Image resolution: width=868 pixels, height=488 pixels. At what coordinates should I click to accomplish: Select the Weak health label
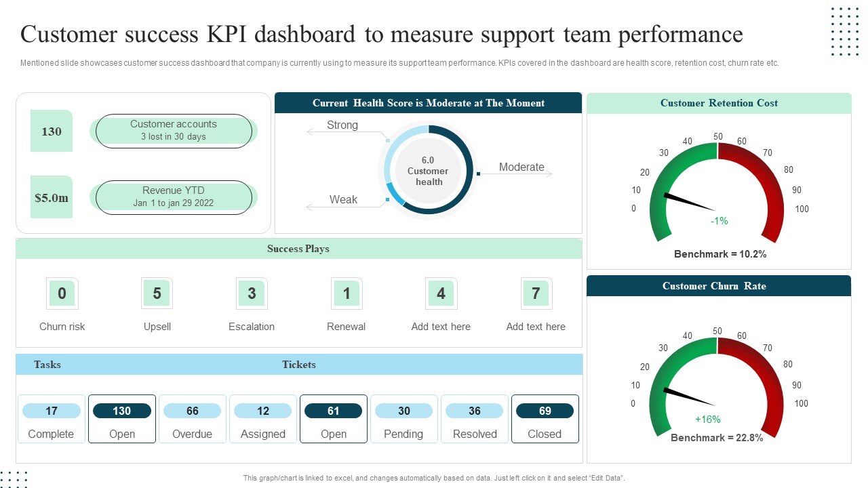(343, 199)
